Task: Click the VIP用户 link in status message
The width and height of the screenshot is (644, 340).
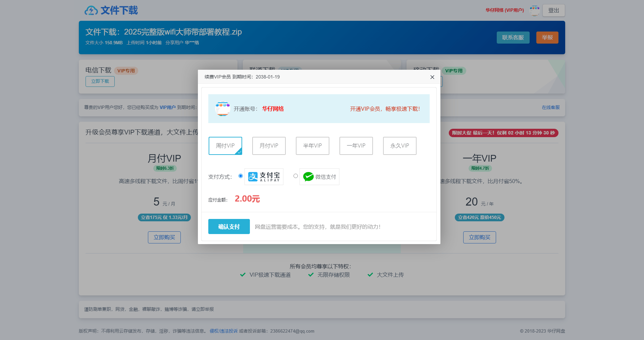Action: [x=168, y=108]
